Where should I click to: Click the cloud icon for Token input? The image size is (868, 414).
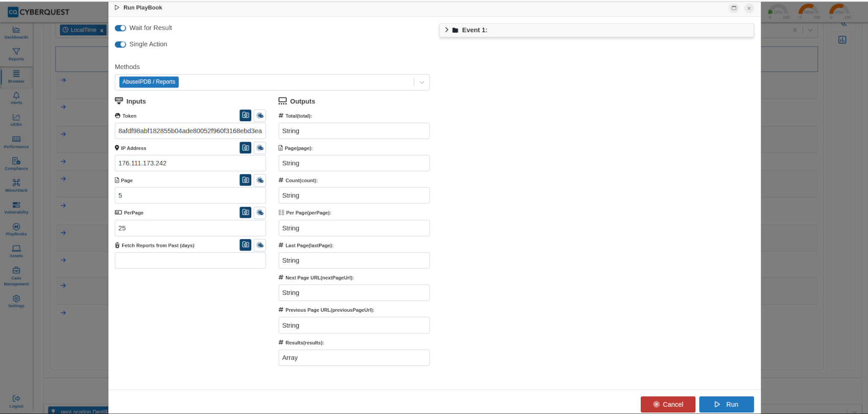260,116
